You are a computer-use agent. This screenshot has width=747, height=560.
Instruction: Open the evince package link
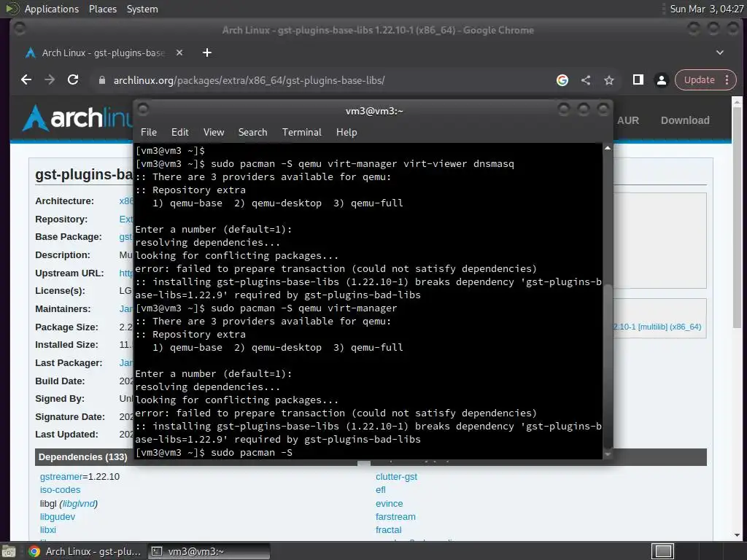[390, 504]
